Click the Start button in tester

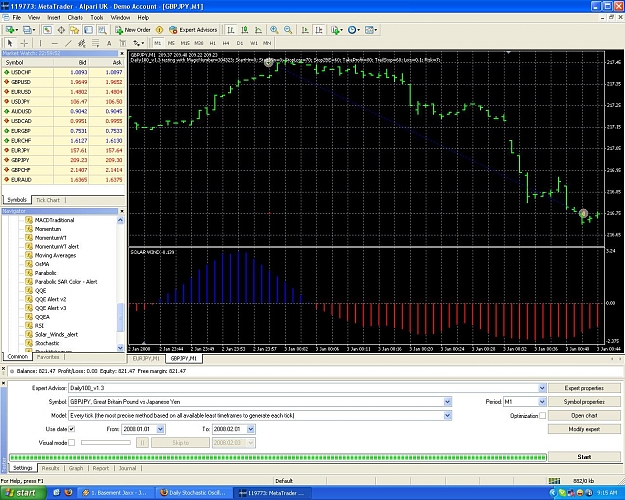(584, 457)
